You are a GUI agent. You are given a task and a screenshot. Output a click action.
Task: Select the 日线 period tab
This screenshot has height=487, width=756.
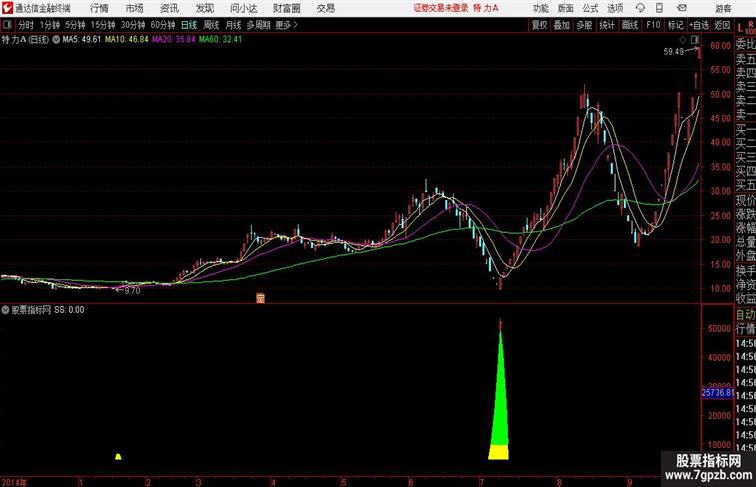tap(189, 25)
